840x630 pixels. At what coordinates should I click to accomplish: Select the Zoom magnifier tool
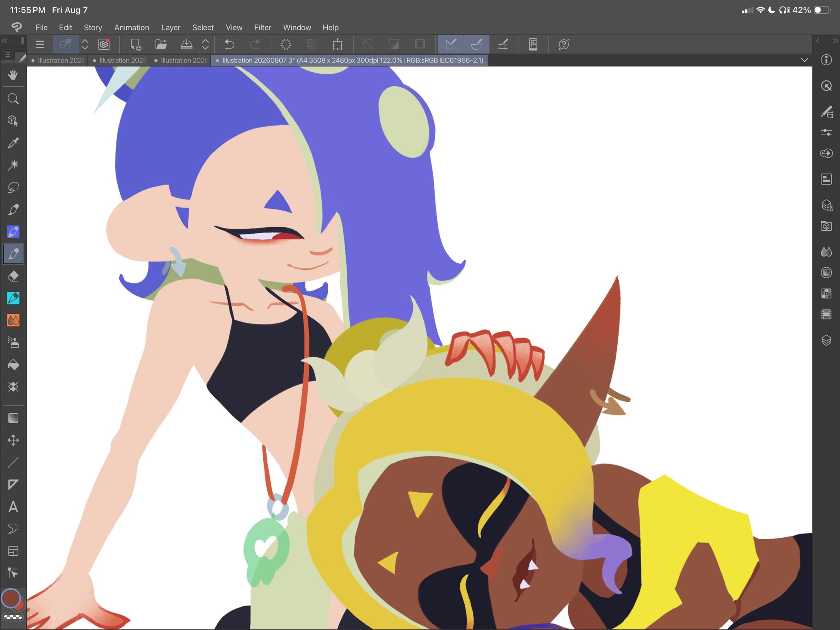(13, 99)
